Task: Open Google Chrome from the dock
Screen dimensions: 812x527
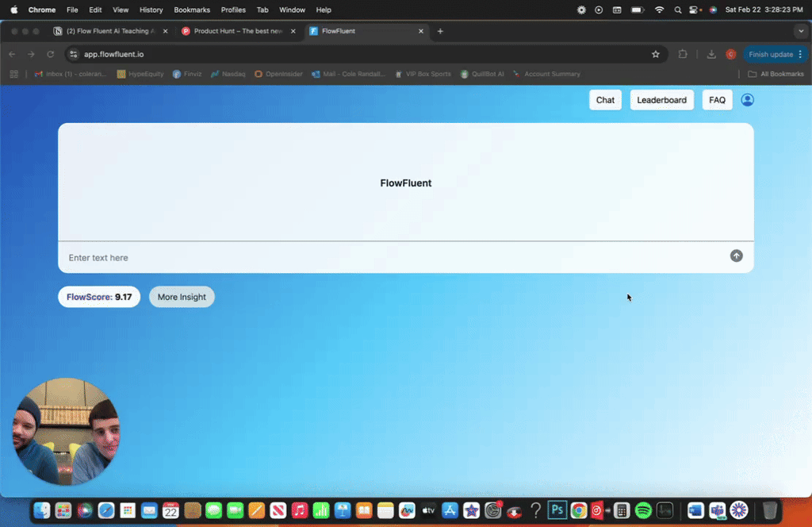Action: (578, 511)
